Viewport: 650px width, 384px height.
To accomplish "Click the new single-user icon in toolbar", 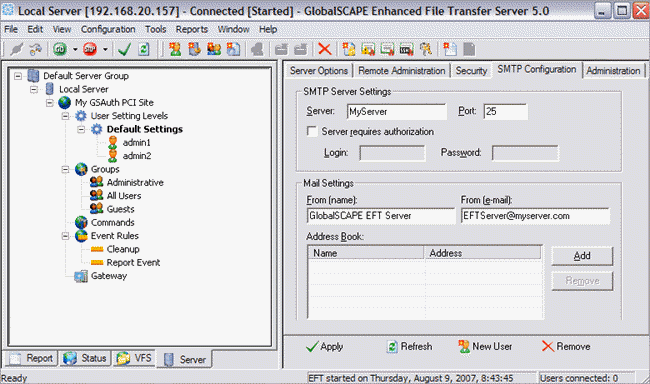I will 175,49.
